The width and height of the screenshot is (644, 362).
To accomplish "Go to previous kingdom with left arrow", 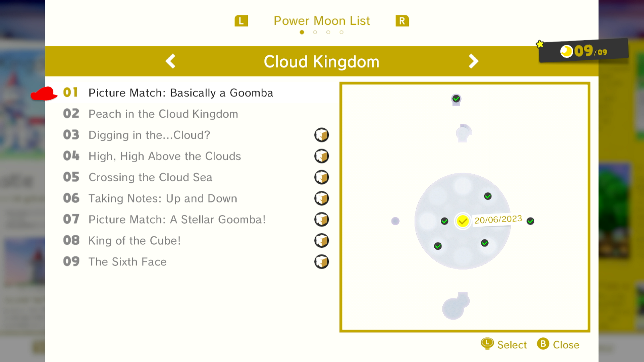I will click(171, 61).
